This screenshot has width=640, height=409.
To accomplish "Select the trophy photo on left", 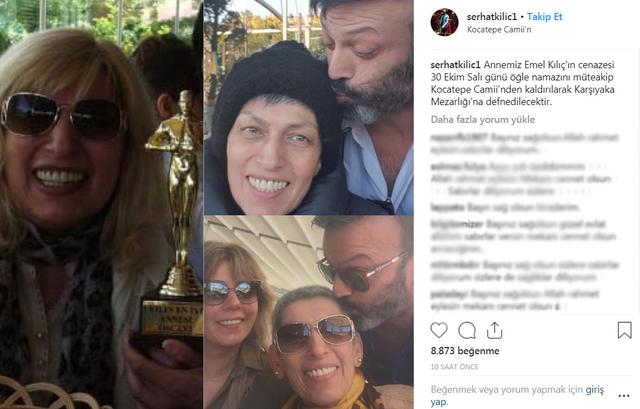I will pos(101,204).
